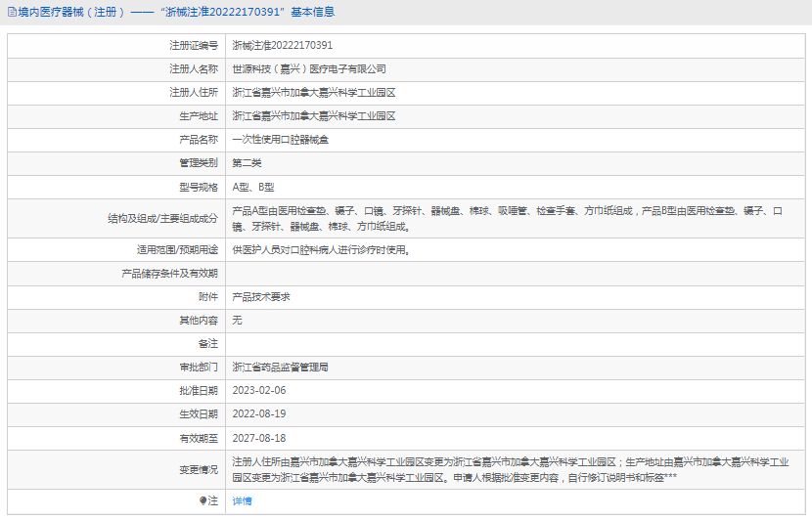Click the 型号规格 row label
812x520 pixels.
(x=199, y=187)
